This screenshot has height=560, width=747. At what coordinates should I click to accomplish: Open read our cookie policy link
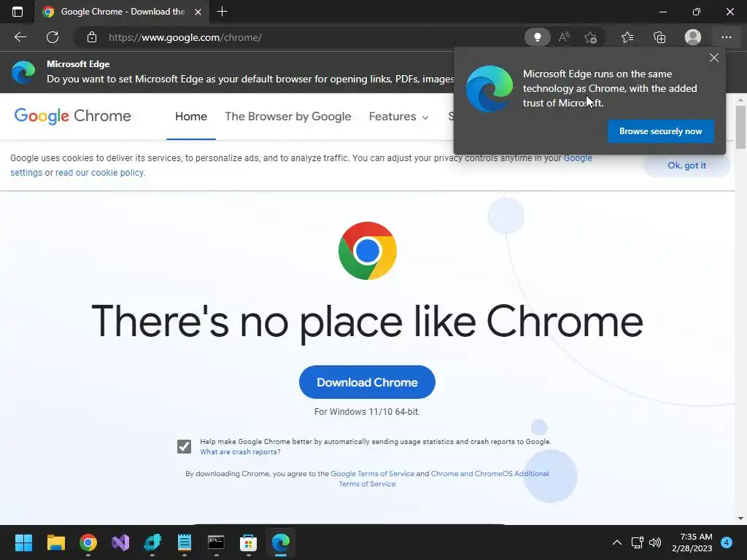99,172
